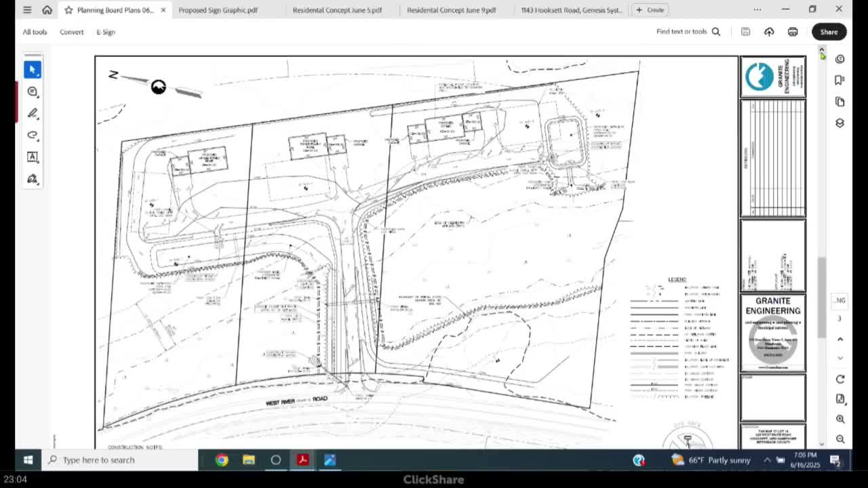Go to next page with down arrow
The image size is (868, 488).
[840, 358]
